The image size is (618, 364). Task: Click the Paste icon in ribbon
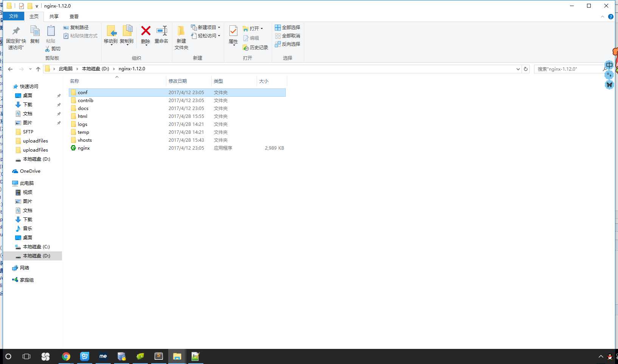click(51, 31)
